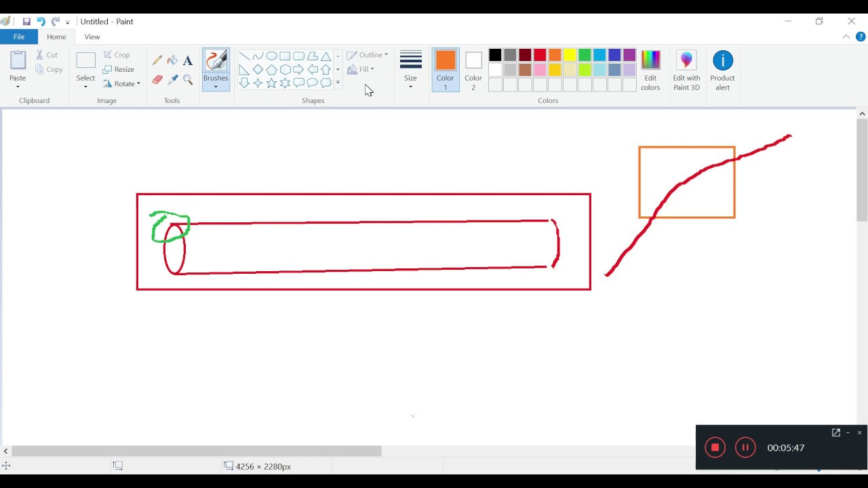Select the Magnifier tool
Viewport: 868px width, 488px height.
click(x=188, y=79)
